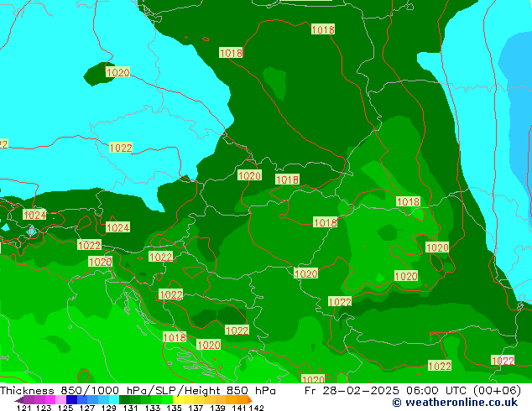This screenshot has width=532, height=411.
Task: Click the orange arrow at legend's high end
Action: 250,400
